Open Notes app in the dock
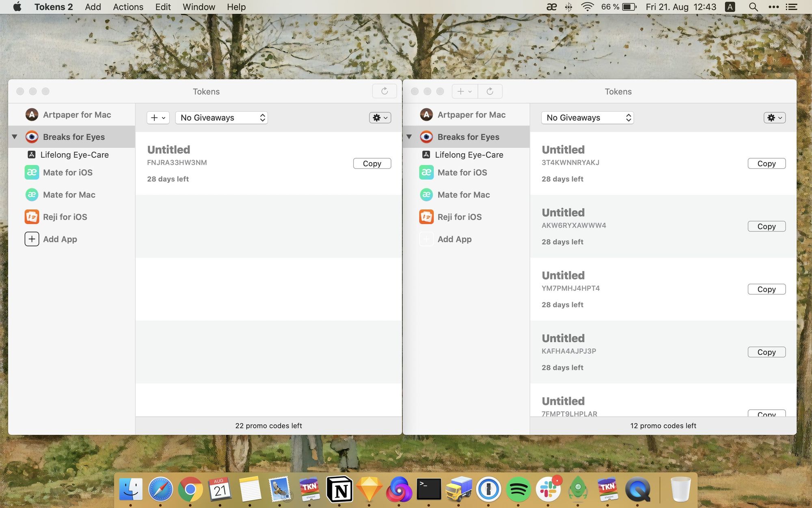The height and width of the screenshot is (508, 812). point(250,489)
